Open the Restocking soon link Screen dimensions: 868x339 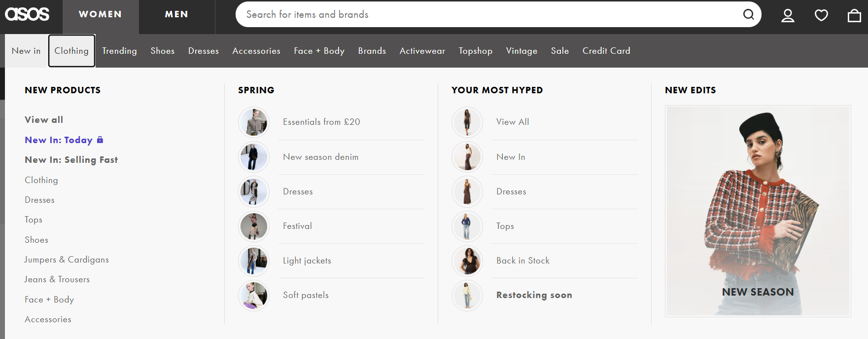pyautogui.click(x=534, y=295)
